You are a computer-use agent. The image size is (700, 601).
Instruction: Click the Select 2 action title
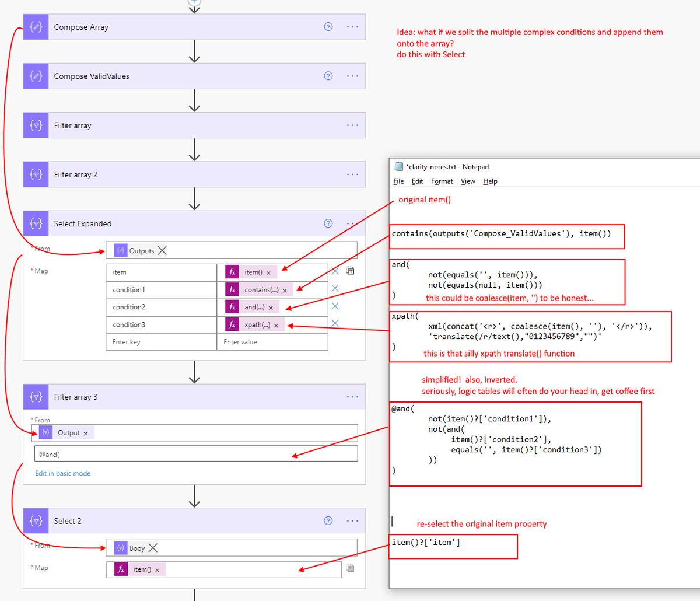click(x=68, y=521)
